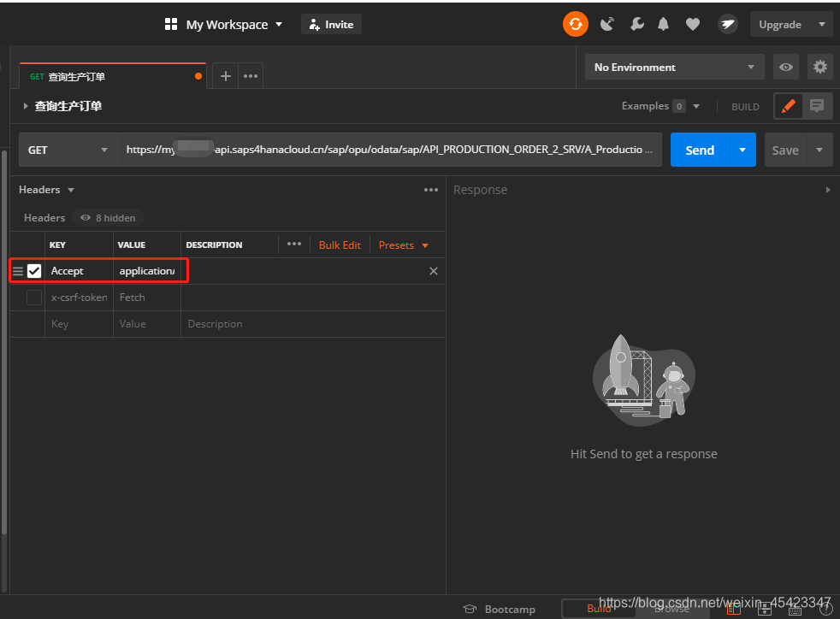Click the DESCRIPTION column header
The width and height of the screenshot is (840, 619).
click(x=214, y=245)
